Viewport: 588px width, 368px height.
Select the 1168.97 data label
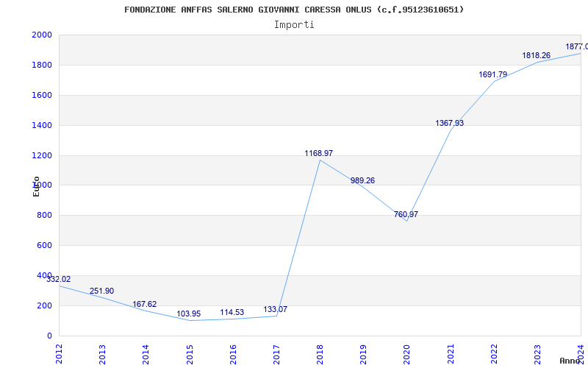(x=319, y=153)
